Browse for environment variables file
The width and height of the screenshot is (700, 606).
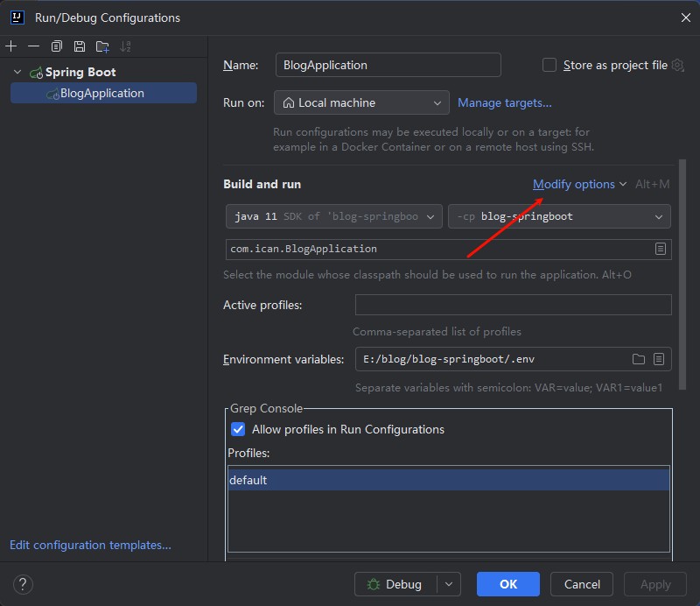(x=639, y=359)
